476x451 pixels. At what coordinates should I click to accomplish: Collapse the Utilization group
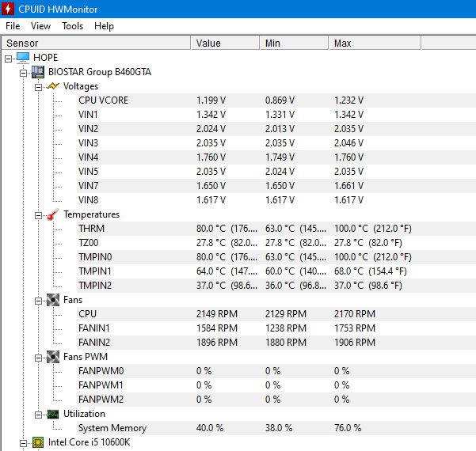[39, 415]
